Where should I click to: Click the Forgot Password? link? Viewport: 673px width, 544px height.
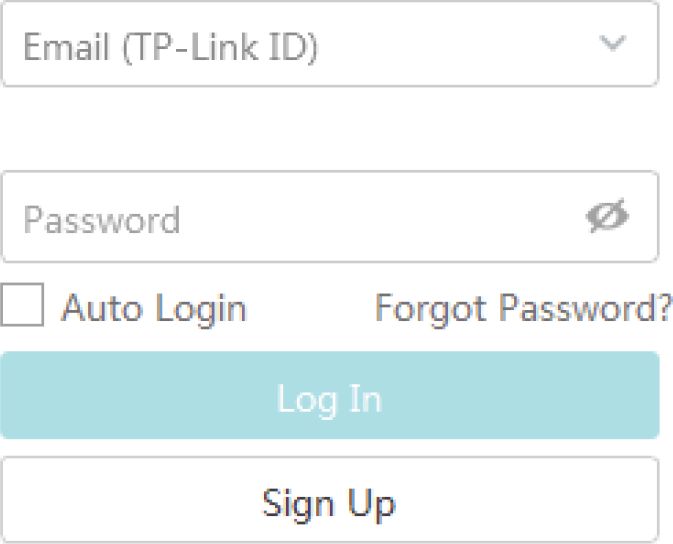click(523, 308)
